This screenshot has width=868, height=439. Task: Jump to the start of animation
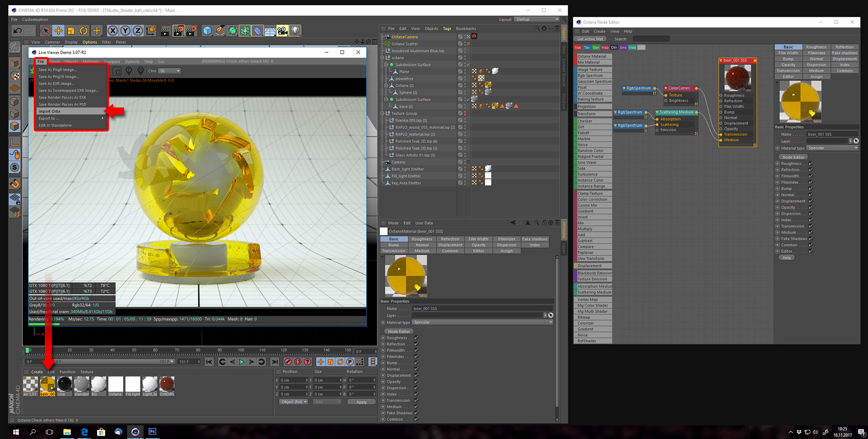[x=209, y=362]
